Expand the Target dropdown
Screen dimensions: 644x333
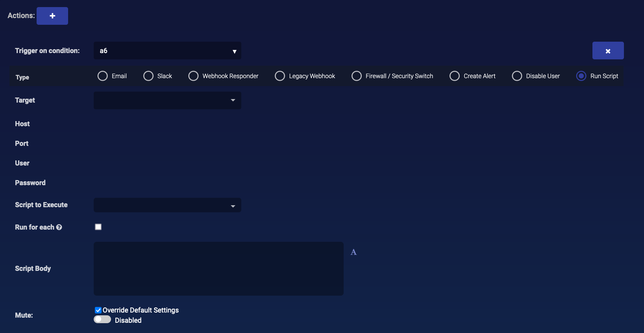coord(167,100)
